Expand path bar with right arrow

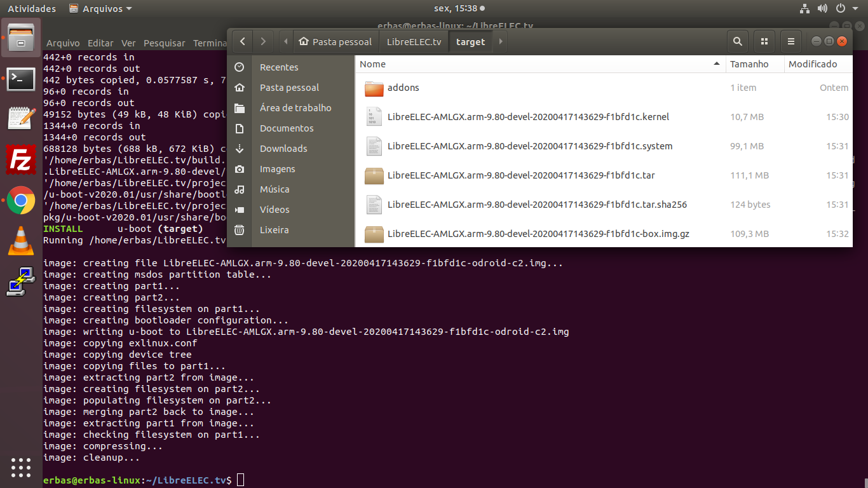tap(501, 41)
